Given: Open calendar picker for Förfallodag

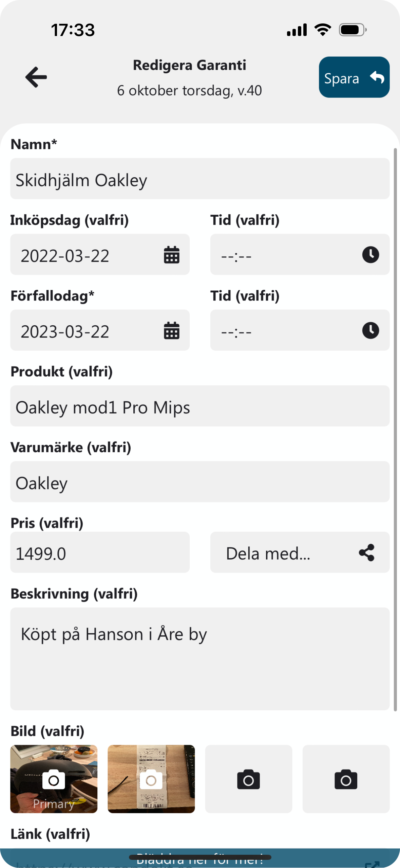Looking at the screenshot, I should click(x=172, y=330).
